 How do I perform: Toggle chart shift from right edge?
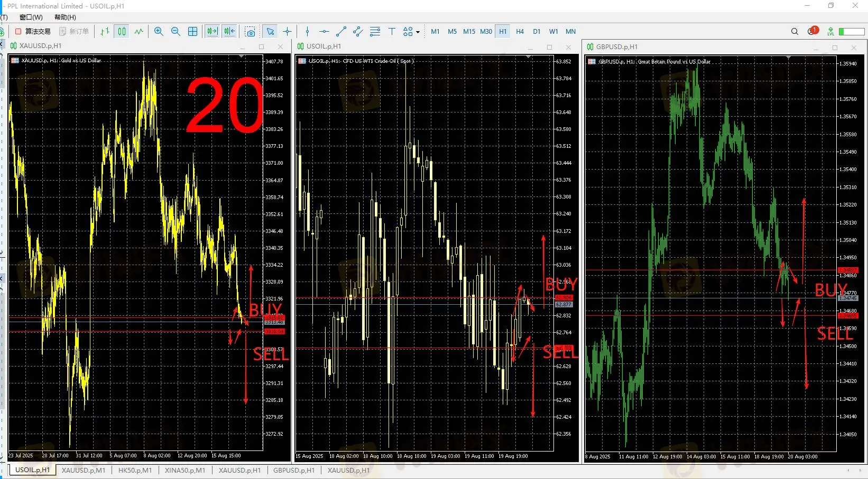coord(229,32)
